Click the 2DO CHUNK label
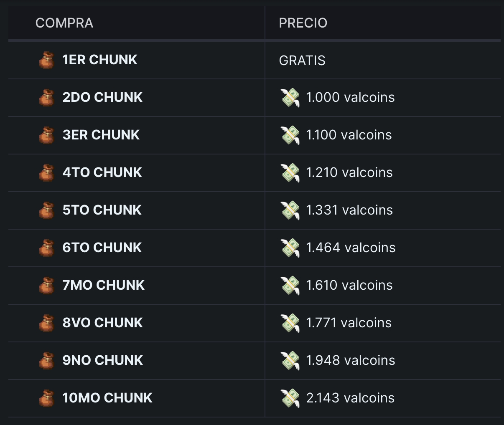 coord(102,97)
